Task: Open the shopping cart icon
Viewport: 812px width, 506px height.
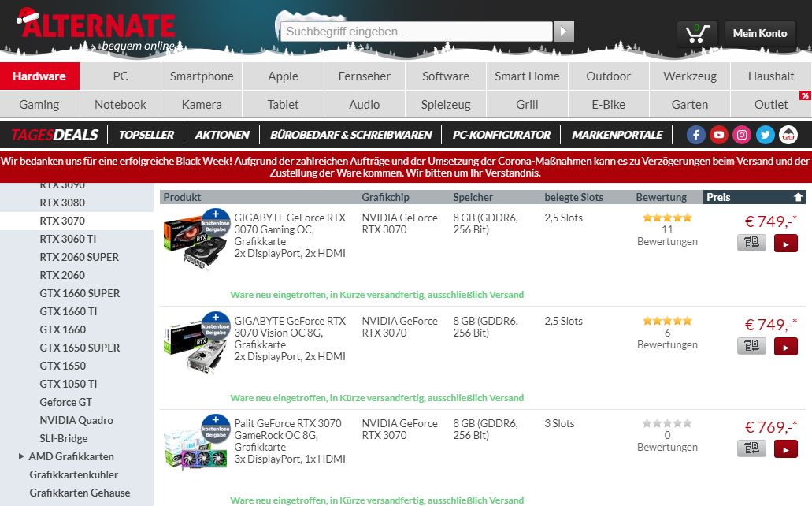Action: point(697,34)
